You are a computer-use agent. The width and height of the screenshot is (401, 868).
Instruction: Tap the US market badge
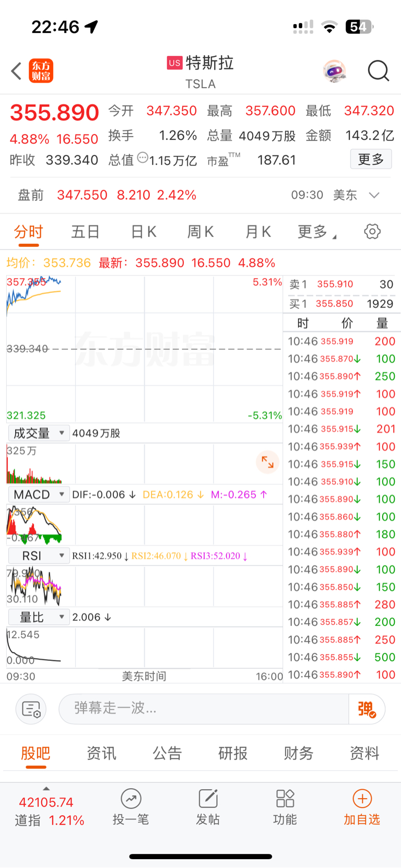coord(174,63)
